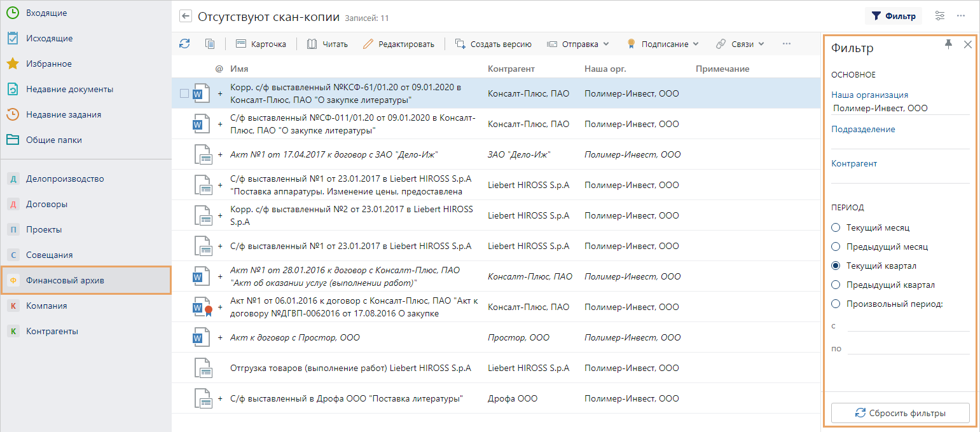This screenshot has height=432, width=980.
Task: Click the refresh list icon in toolbar
Action: [x=184, y=44]
